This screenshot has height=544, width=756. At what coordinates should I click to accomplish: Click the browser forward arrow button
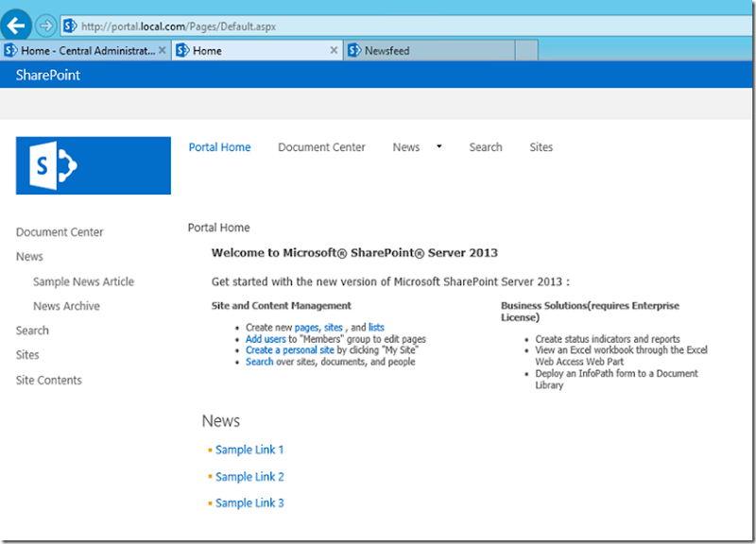coord(46,25)
